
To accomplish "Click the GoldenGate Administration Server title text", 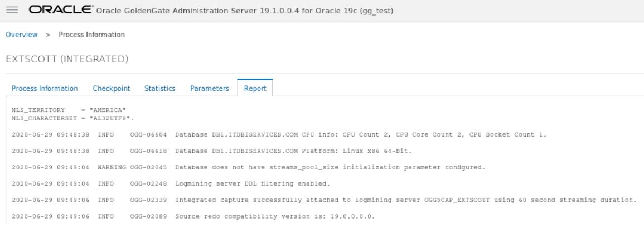I will (245, 11).
